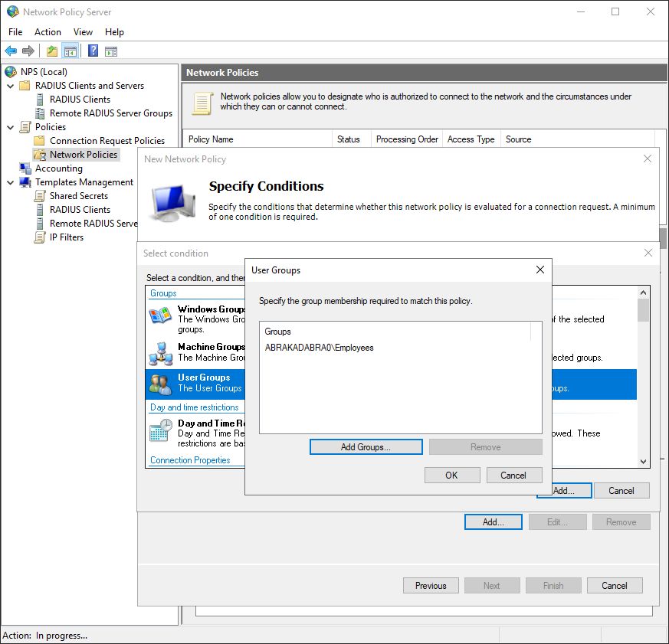Screen dimensions: 669x644
Task: Click the Windows Groups condition icon
Action: click(160, 315)
